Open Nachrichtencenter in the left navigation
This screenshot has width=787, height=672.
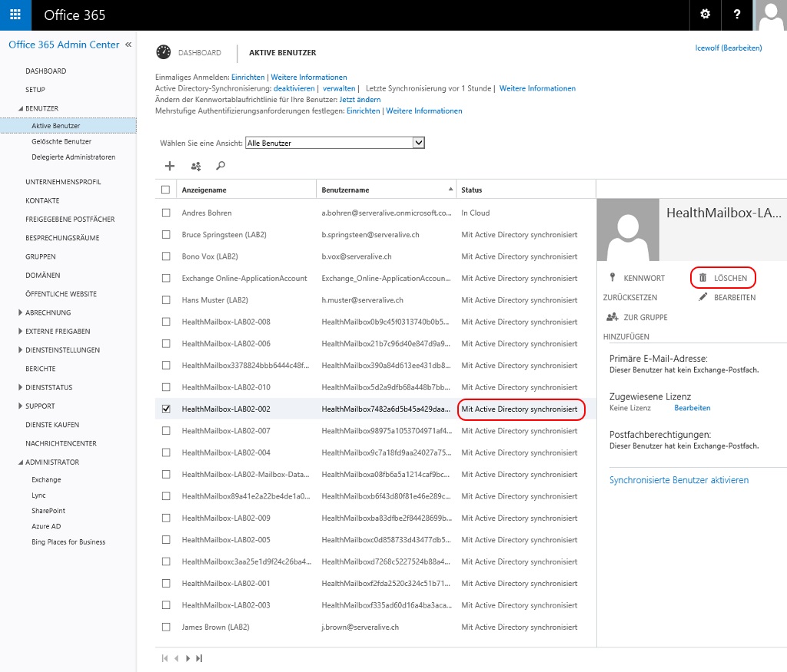[x=61, y=443]
